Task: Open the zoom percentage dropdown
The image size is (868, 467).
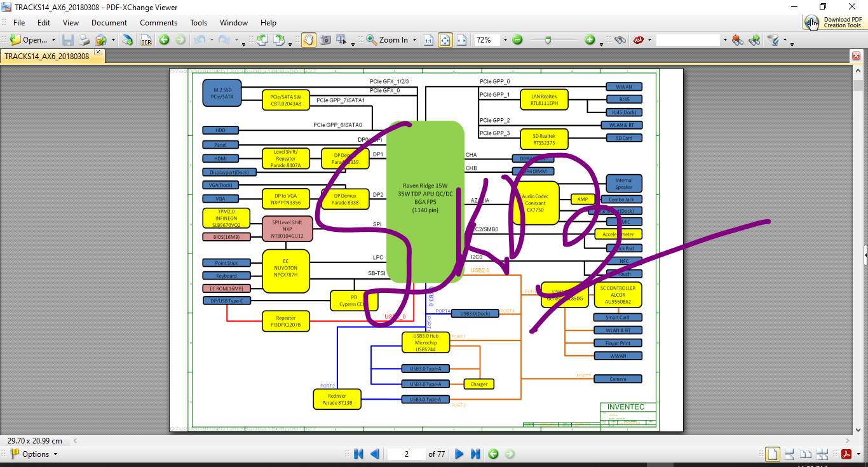Action: pyautogui.click(x=505, y=40)
